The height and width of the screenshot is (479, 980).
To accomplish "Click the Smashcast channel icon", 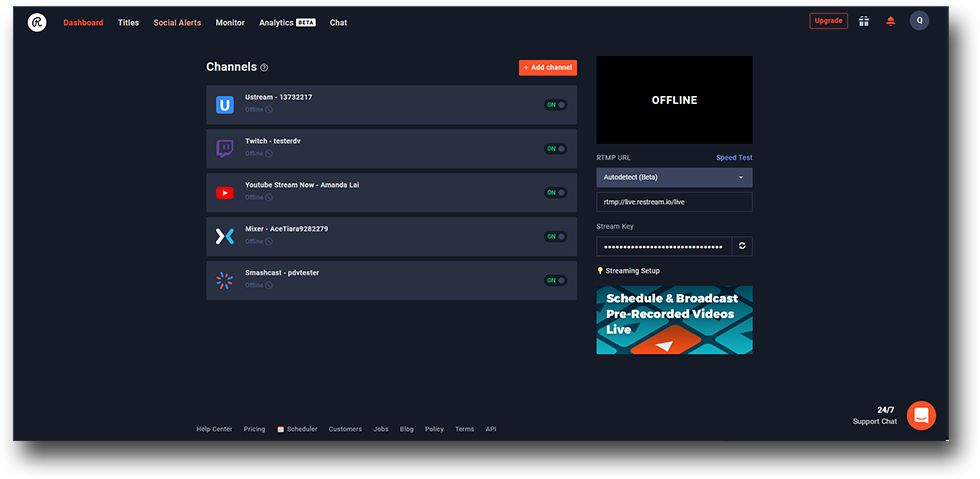I will (x=225, y=280).
